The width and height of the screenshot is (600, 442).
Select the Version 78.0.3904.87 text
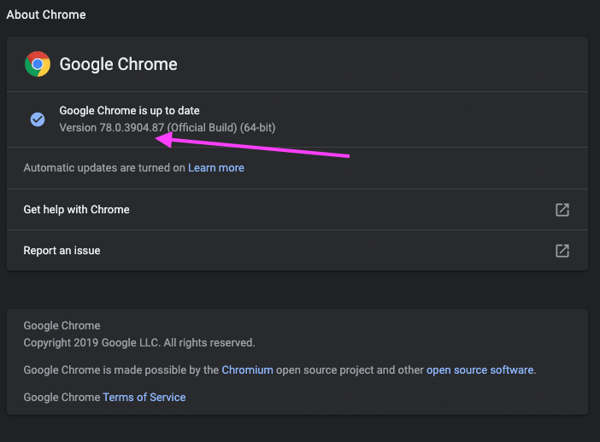click(112, 127)
